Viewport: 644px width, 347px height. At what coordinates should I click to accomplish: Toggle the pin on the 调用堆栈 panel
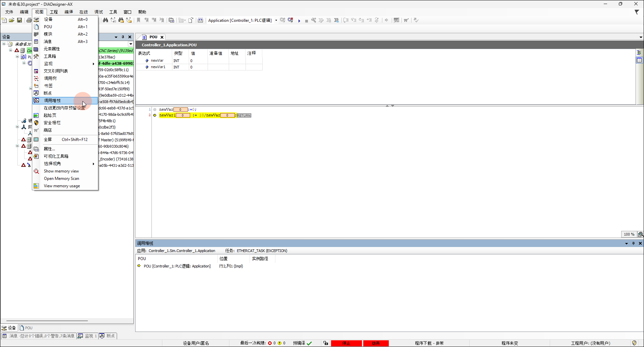(x=633, y=243)
